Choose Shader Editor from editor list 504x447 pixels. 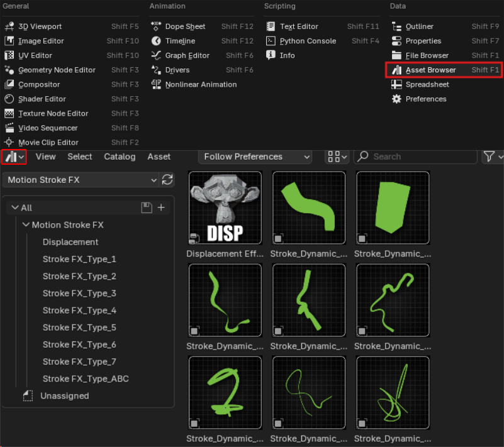click(x=71, y=99)
